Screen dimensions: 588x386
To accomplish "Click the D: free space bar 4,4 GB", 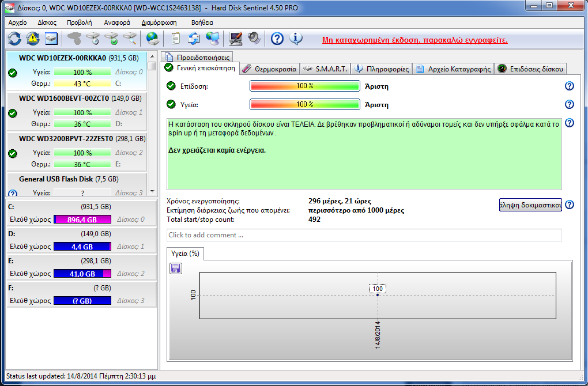I will pyautogui.click(x=82, y=247).
